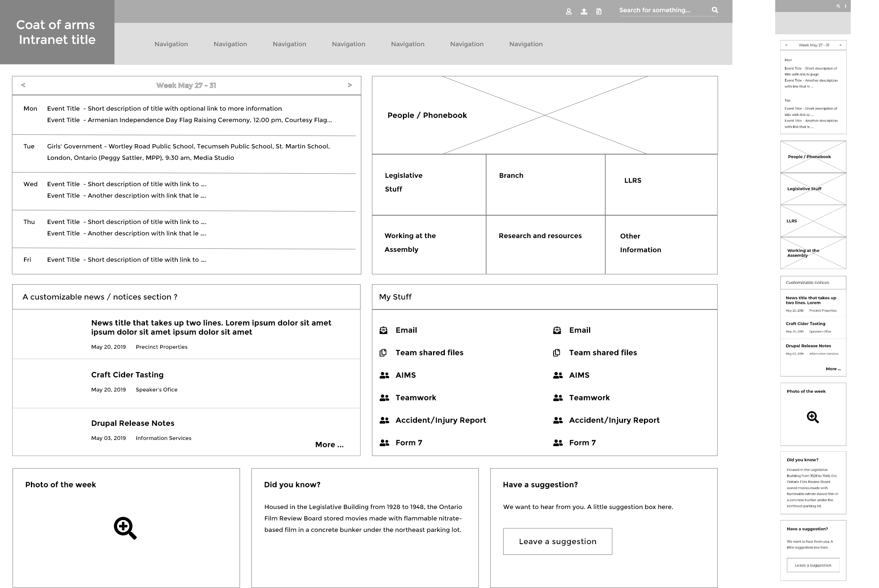The width and height of the screenshot is (879, 588).
Task: Click the desktop Did you know? heading
Action: [x=292, y=485]
